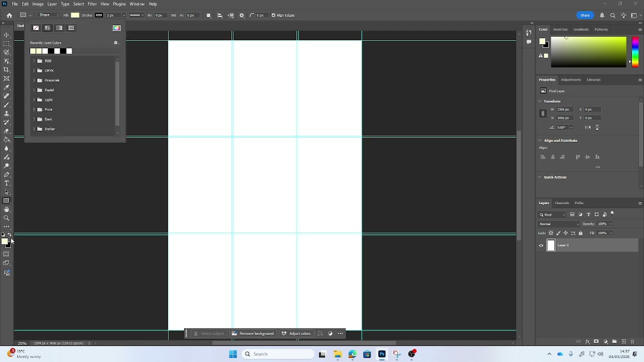Expand the CMYK swatch folder
The height and width of the screenshot is (362, 644).
tap(34, 71)
